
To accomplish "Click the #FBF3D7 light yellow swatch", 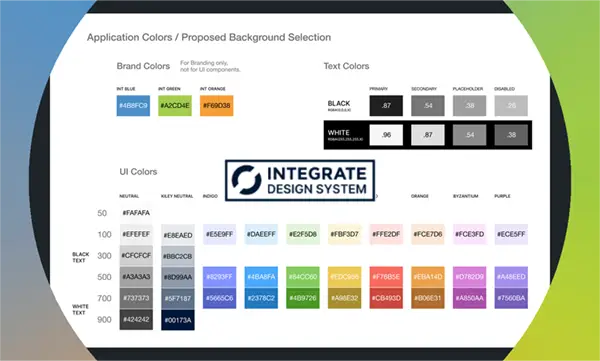I will tap(345, 234).
